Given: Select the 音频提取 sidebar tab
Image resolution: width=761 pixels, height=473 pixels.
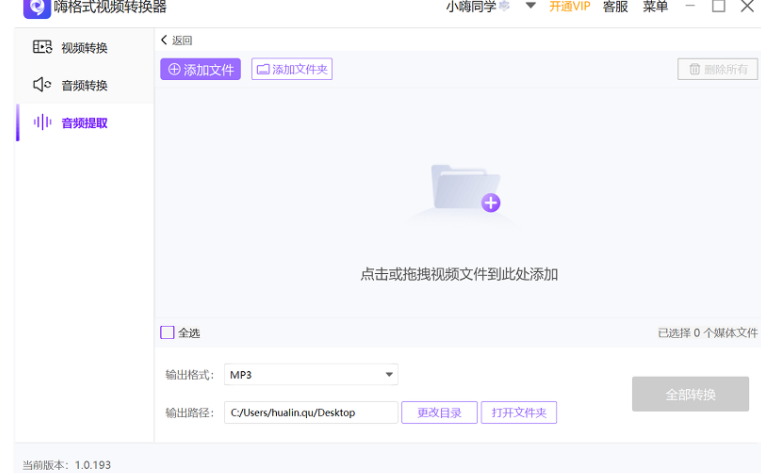Looking at the screenshot, I should (x=84, y=123).
